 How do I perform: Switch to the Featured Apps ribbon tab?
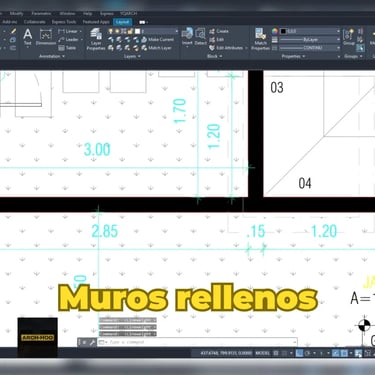point(96,22)
